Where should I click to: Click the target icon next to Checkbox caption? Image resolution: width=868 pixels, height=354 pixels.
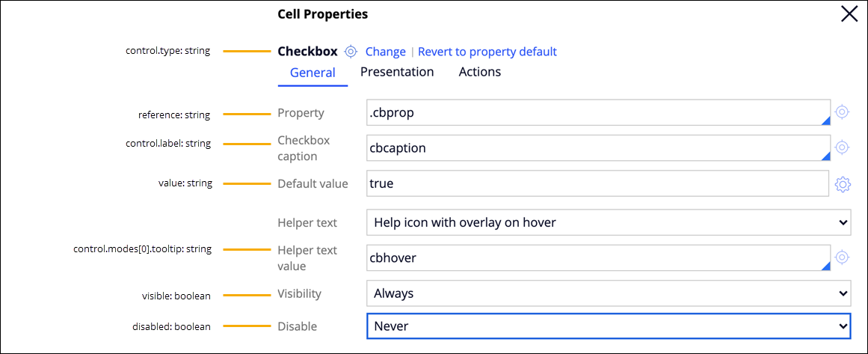842,147
